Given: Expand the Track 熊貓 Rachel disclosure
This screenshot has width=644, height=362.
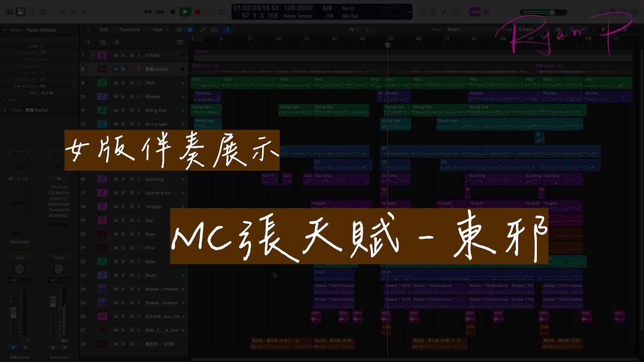Looking at the screenshot, I should tap(5, 110).
